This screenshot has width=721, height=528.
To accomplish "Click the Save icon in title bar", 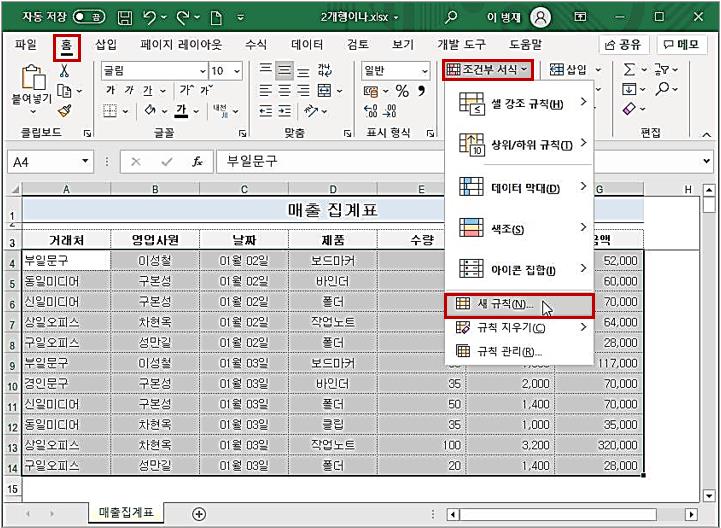I will [x=125, y=17].
